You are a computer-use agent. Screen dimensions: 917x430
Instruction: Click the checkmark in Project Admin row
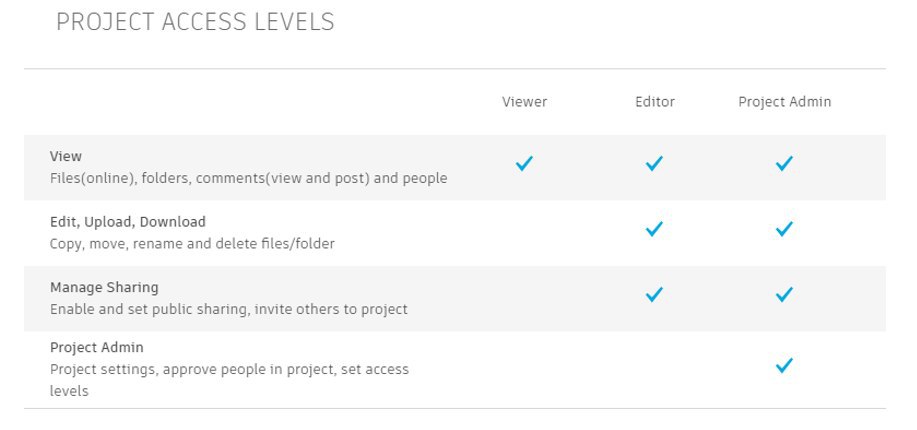[784, 366]
